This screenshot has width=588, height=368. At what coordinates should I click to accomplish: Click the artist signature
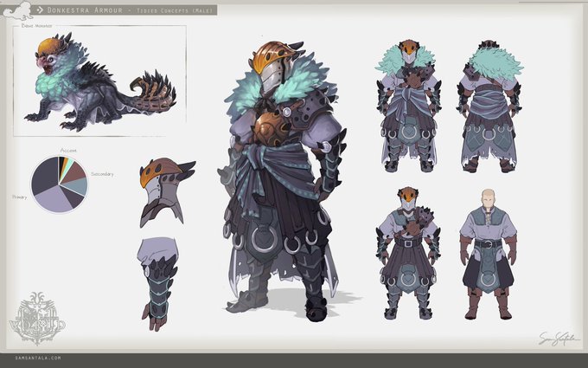pyautogui.click(x=558, y=338)
